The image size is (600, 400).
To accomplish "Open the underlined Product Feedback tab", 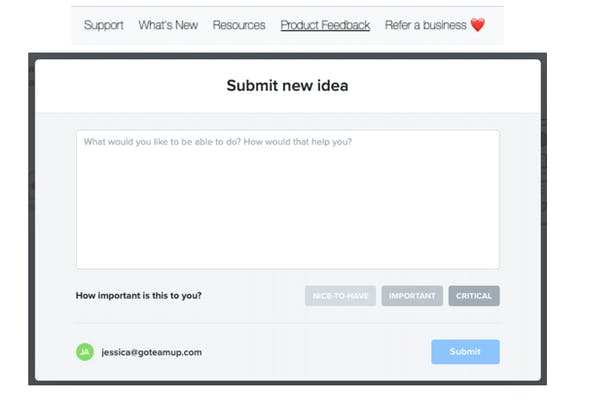I will pyautogui.click(x=325, y=25).
